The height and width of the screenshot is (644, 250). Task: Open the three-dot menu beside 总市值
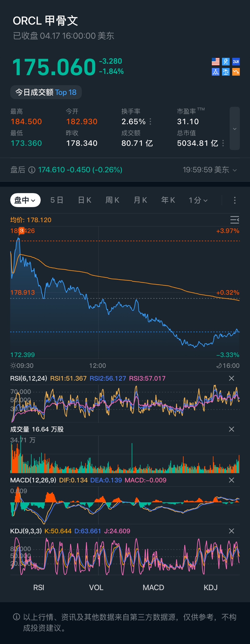(223, 143)
